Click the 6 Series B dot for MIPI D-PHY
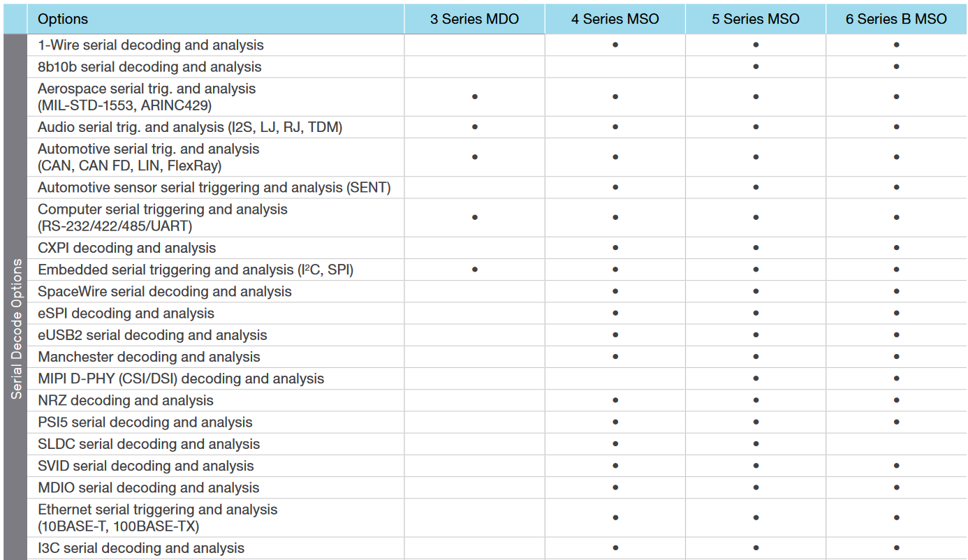The width and height of the screenshot is (968, 560). pos(896,378)
